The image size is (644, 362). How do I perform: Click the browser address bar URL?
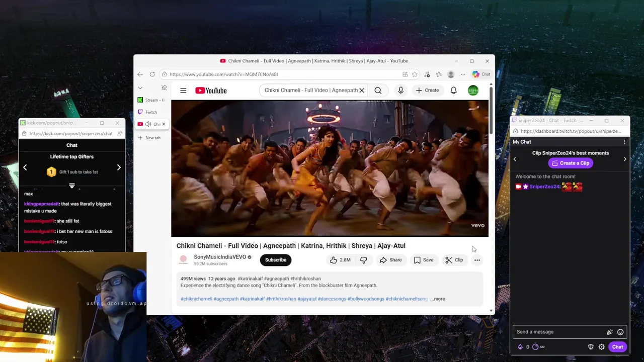click(223, 74)
